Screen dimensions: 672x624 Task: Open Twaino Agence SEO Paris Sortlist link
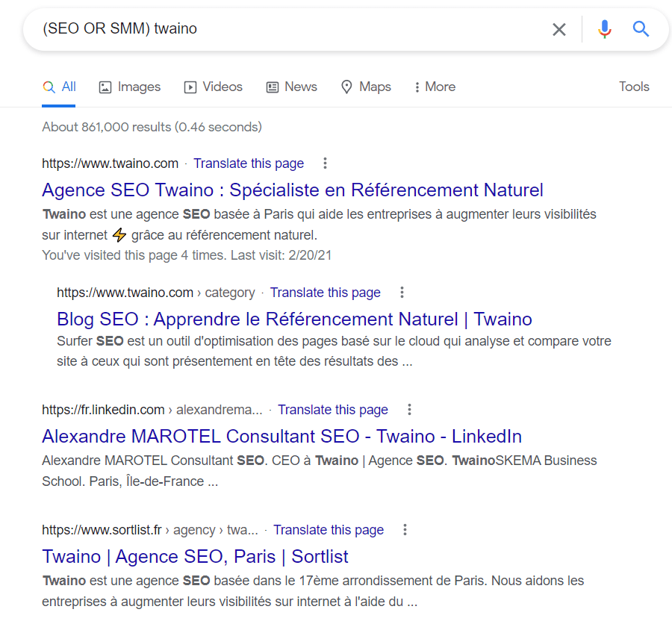click(x=195, y=557)
